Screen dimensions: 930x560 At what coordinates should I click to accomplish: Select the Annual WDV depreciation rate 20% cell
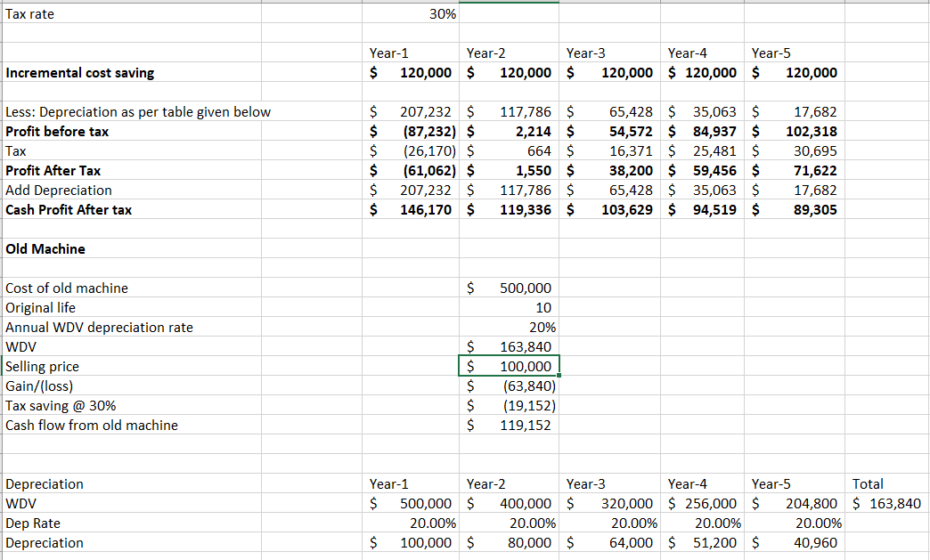pos(510,328)
